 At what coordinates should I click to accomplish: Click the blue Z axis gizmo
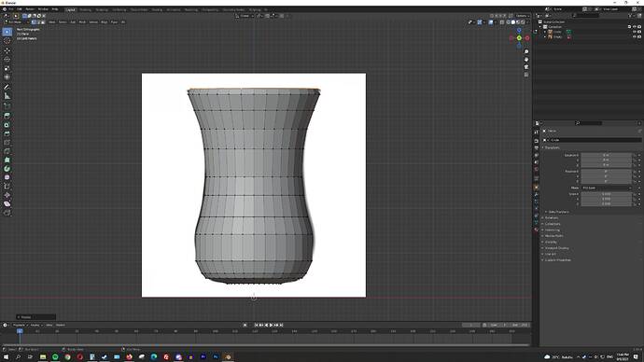coord(519,31)
